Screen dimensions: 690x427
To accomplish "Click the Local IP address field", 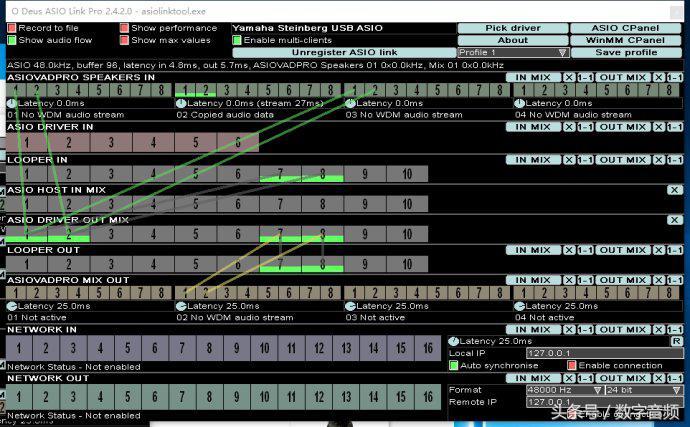I will [604, 353].
